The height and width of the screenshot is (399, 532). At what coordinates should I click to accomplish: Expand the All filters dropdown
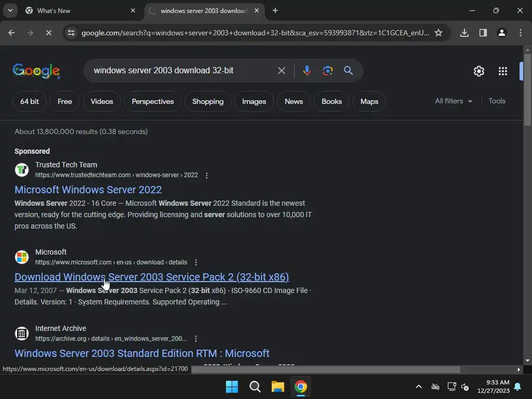454,101
